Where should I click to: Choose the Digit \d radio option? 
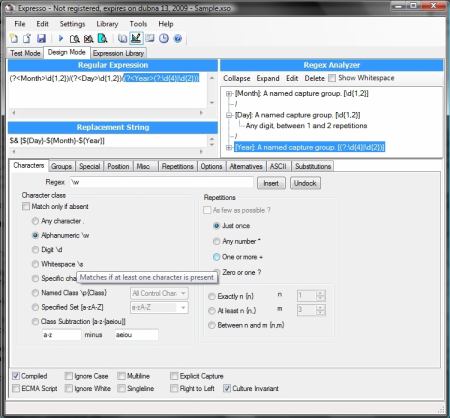[x=35, y=250]
